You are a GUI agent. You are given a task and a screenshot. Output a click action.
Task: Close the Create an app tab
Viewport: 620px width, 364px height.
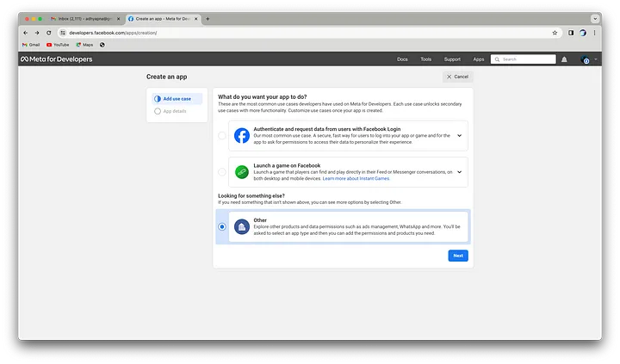coord(195,19)
